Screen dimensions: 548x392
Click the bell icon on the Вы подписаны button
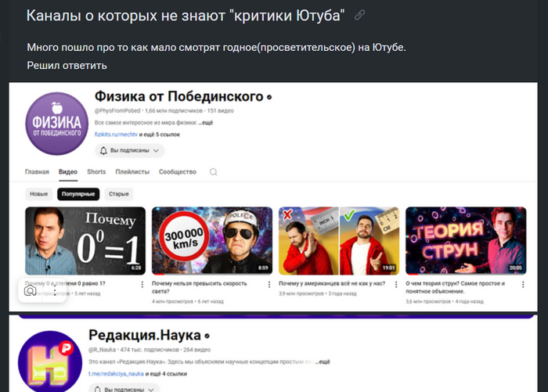[x=103, y=150]
